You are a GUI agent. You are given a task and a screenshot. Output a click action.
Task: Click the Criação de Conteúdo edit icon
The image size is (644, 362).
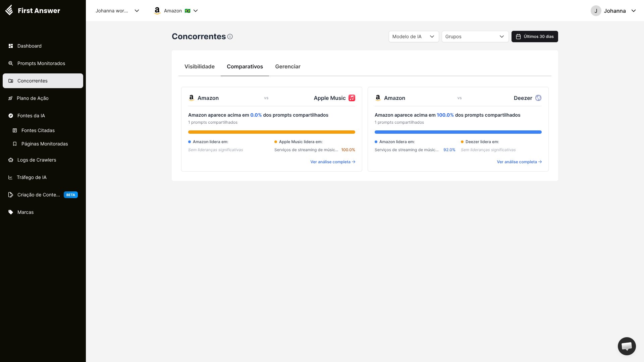click(x=11, y=195)
